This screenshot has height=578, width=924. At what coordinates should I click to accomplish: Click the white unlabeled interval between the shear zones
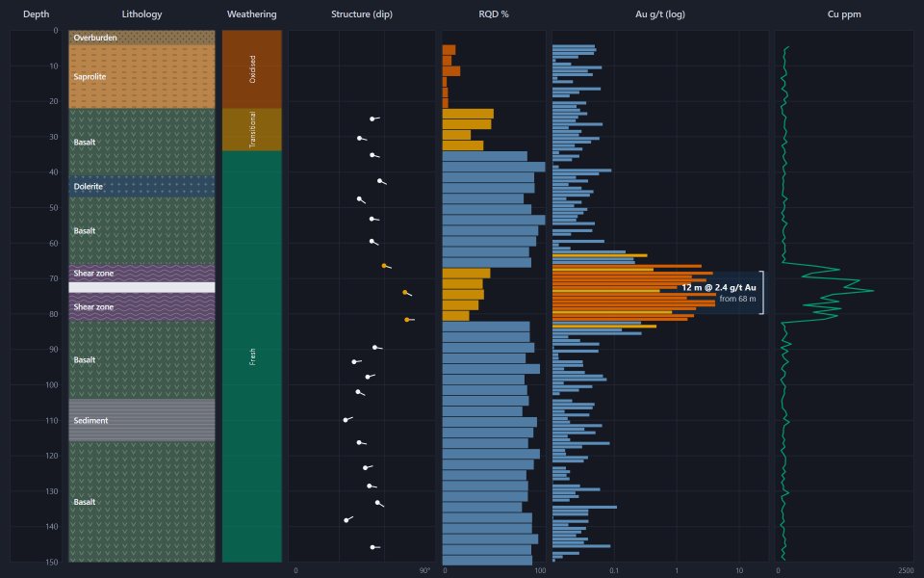tap(142, 288)
